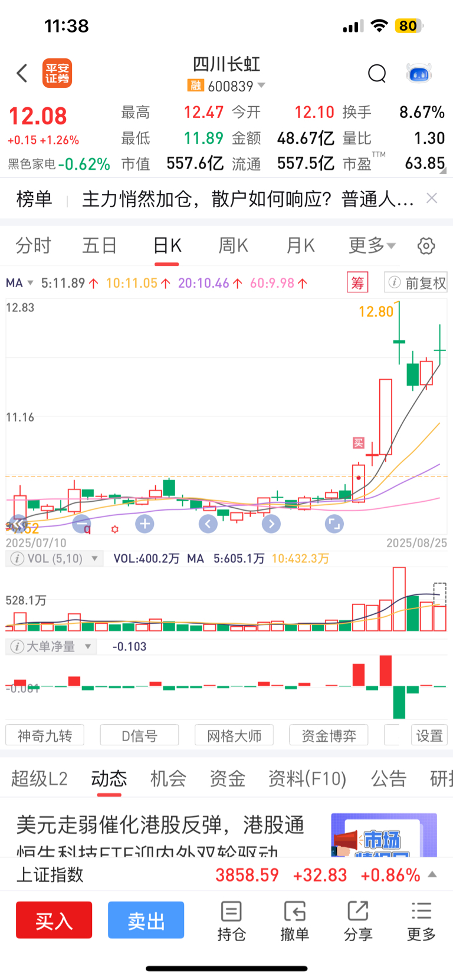The image size is (453, 980).
Task: Switch to the 周K chart tab
Action: pos(234,245)
